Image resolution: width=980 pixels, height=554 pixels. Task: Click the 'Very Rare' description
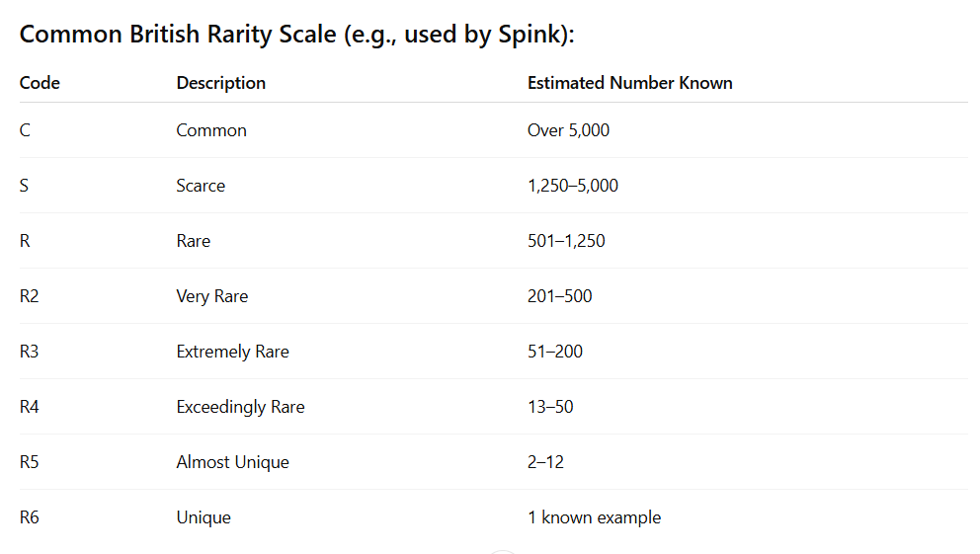tap(211, 296)
